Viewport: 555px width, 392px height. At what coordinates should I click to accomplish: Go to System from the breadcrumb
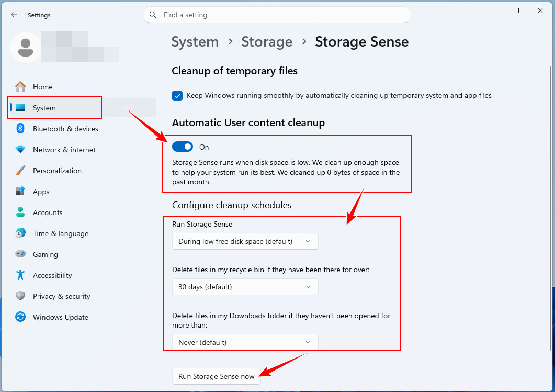pyautogui.click(x=195, y=42)
